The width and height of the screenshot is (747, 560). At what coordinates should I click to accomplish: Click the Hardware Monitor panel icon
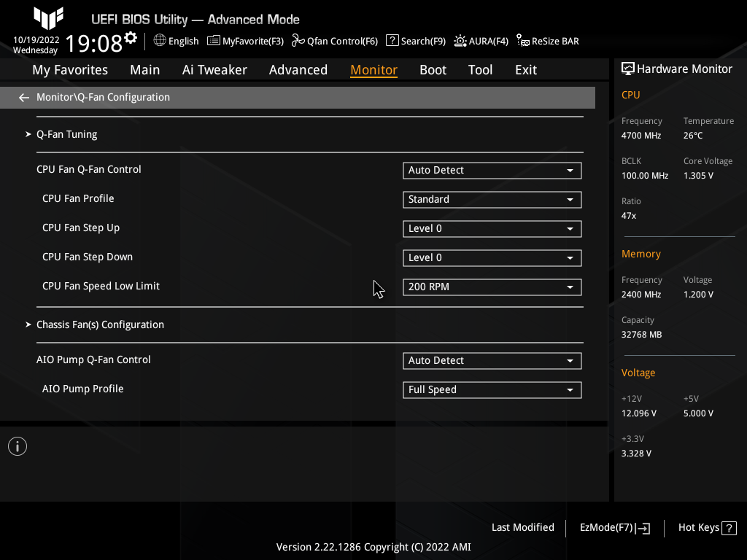tap(628, 68)
